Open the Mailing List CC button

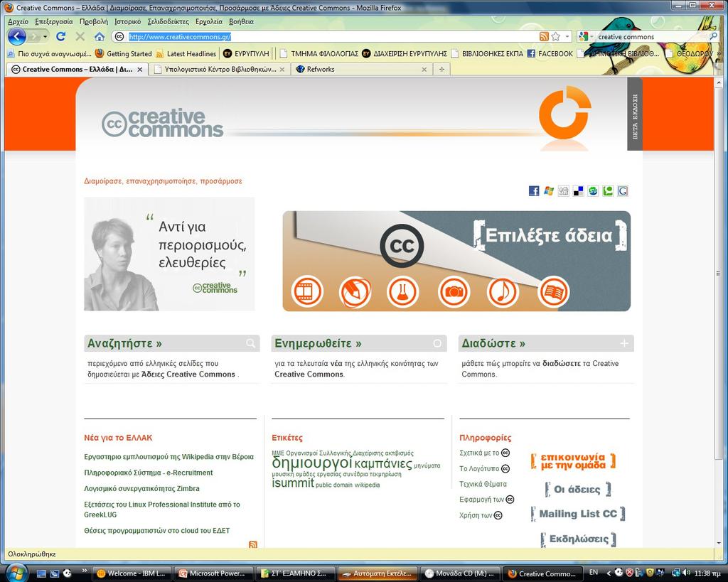click(x=578, y=514)
